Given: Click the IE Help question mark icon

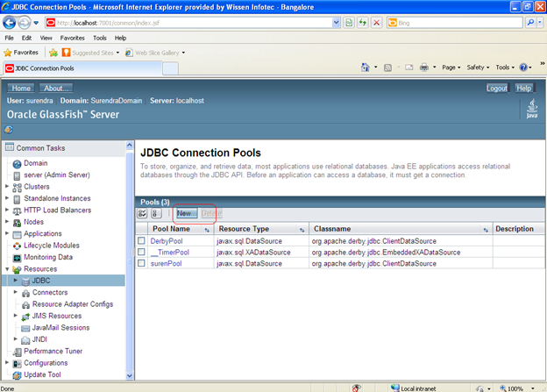Looking at the screenshot, I should [x=523, y=67].
